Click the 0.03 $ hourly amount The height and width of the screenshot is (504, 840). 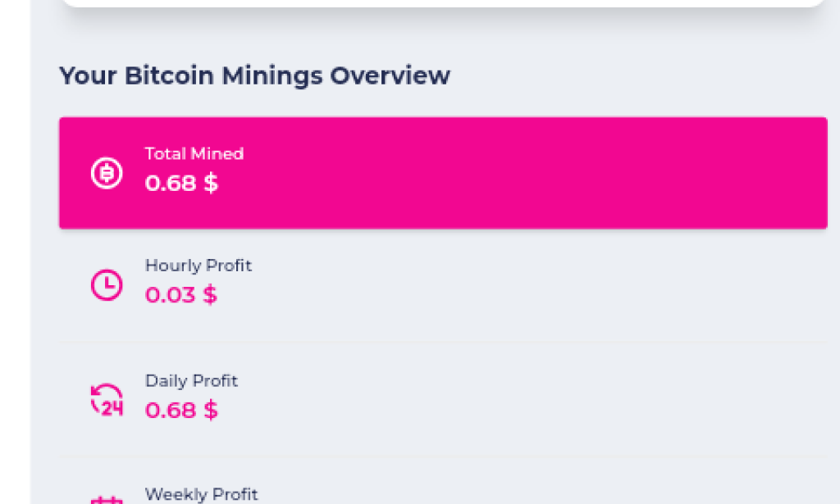(x=180, y=295)
